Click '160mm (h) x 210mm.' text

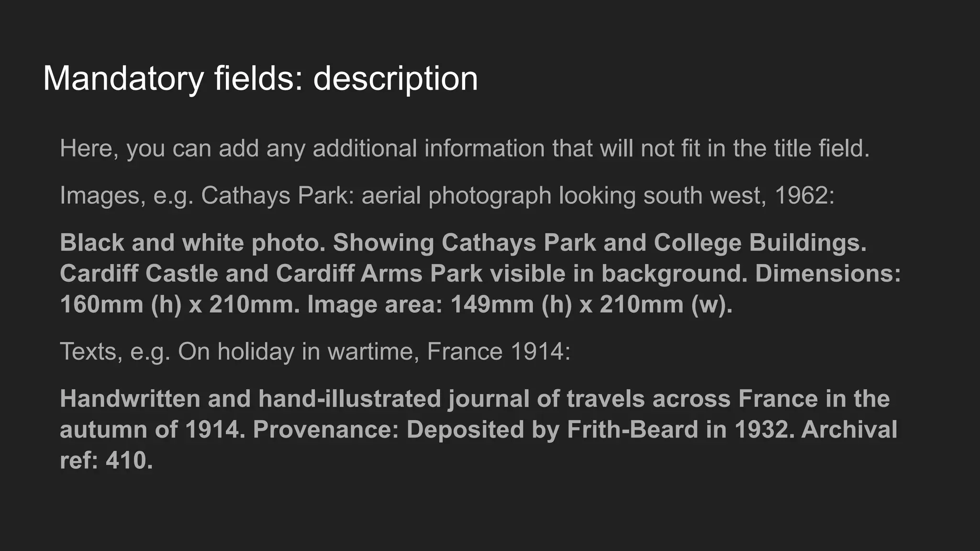point(180,305)
